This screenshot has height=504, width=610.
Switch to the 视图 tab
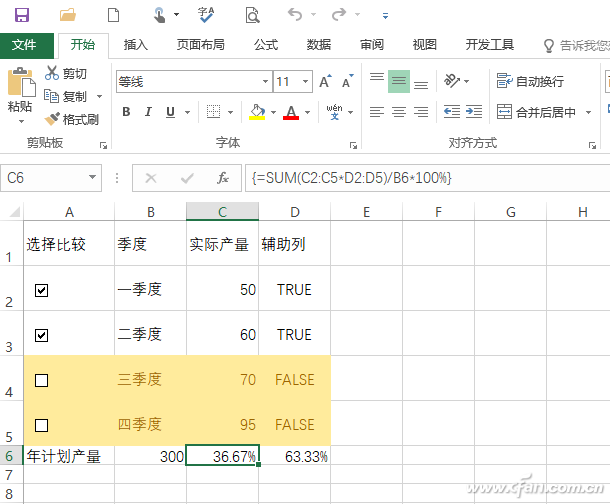pos(424,45)
